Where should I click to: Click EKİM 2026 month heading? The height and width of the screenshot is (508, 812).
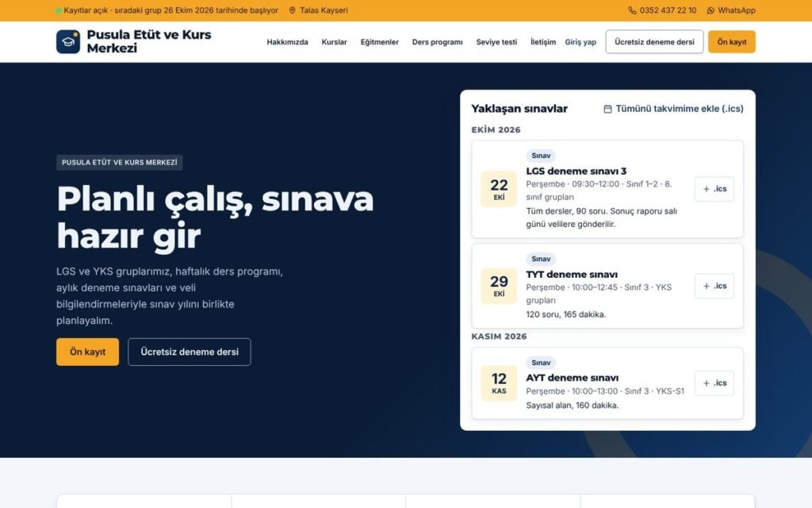[496, 130]
